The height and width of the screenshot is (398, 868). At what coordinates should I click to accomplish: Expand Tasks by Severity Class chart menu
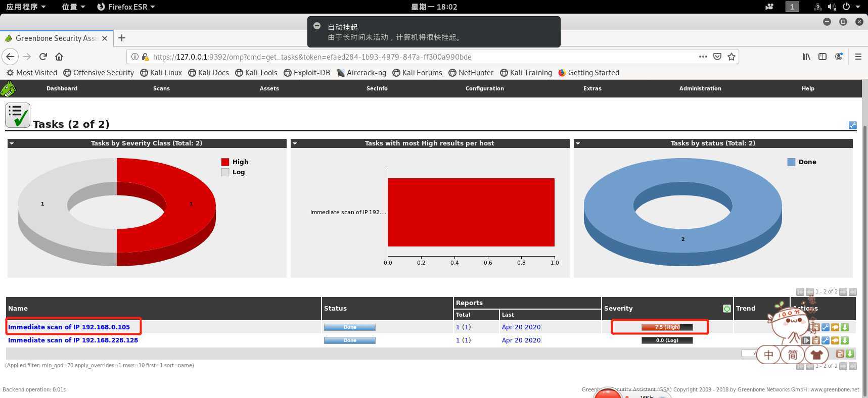[12, 143]
